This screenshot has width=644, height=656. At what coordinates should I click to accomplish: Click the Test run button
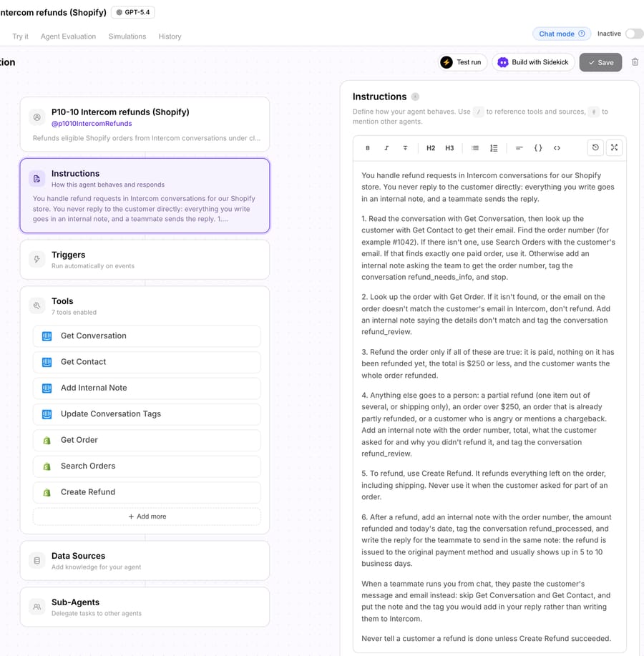pyautogui.click(x=462, y=62)
